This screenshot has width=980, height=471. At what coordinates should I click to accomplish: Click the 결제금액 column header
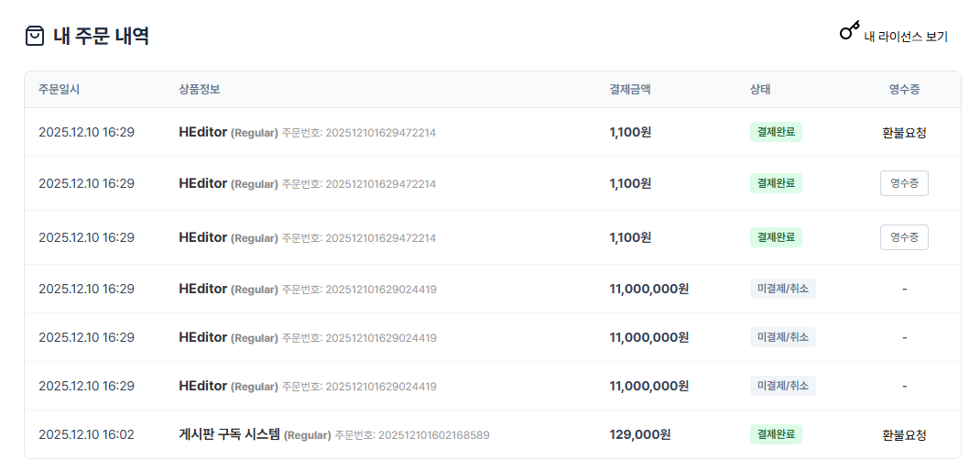point(630,90)
